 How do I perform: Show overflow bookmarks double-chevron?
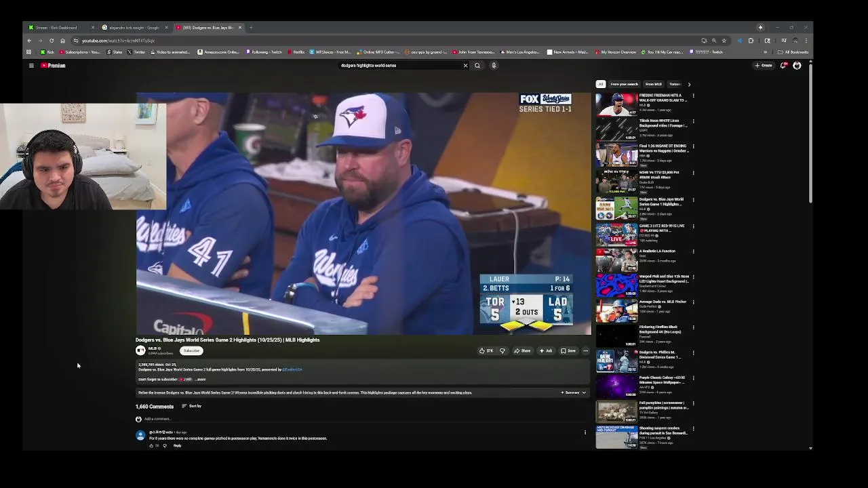point(766,52)
